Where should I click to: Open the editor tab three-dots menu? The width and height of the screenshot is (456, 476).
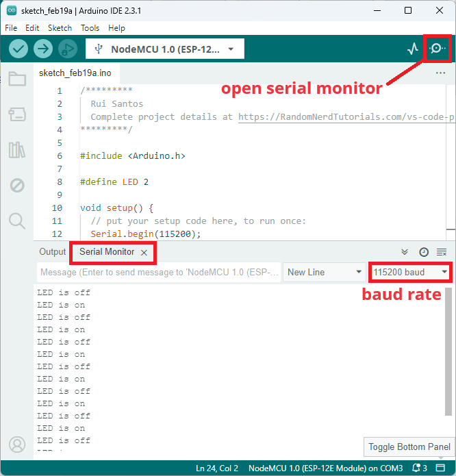pos(440,73)
